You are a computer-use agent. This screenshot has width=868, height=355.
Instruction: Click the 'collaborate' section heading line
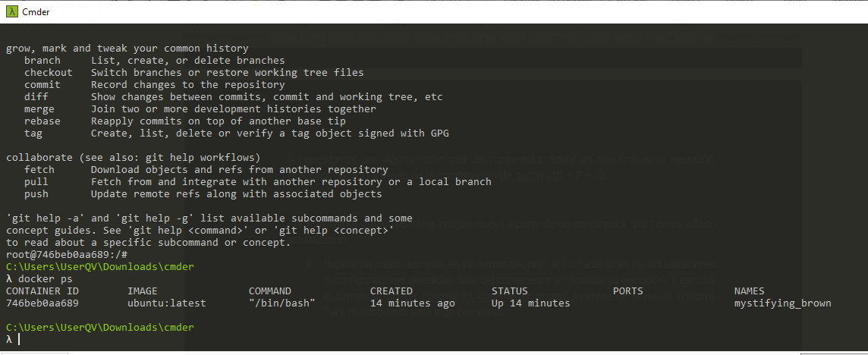pos(133,158)
